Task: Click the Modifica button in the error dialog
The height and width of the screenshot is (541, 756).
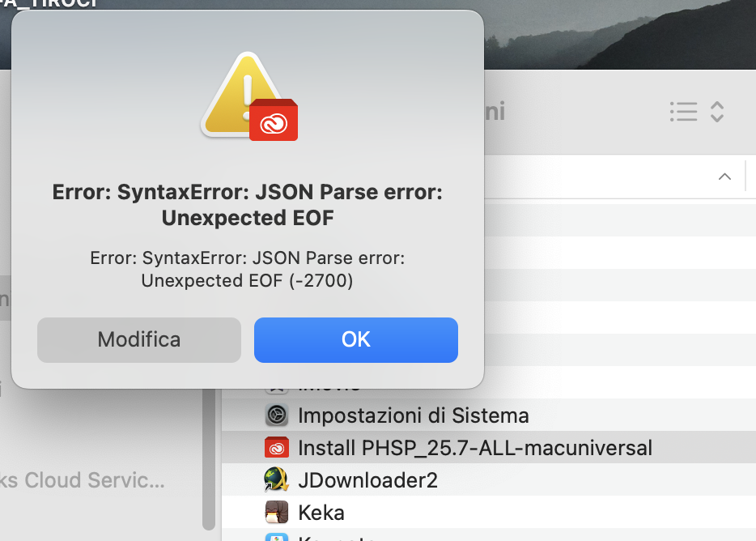Action: [x=139, y=340]
